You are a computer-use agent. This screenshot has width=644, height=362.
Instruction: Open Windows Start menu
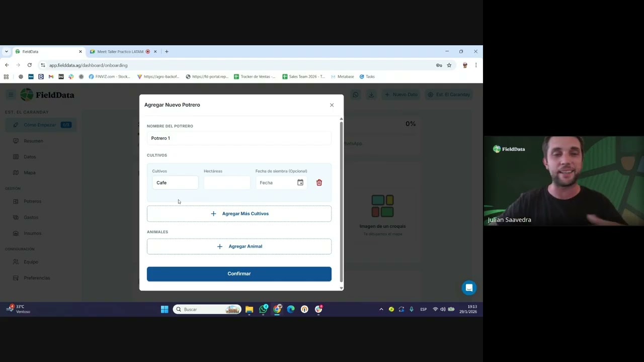tap(165, 309)
